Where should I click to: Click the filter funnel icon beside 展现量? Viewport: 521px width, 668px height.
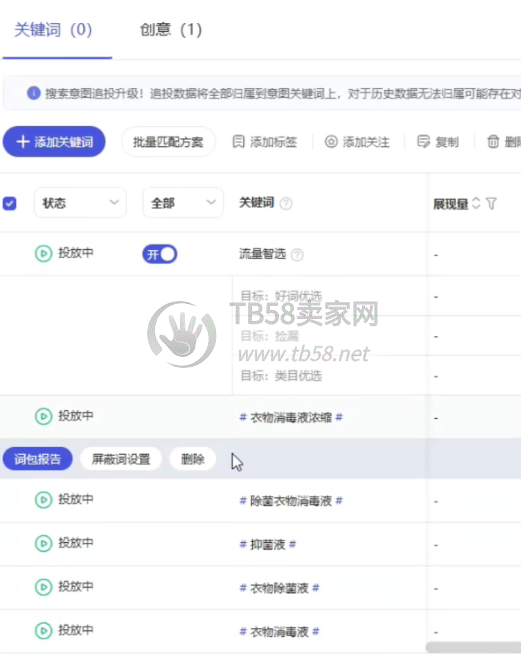[x=491, y=204]
